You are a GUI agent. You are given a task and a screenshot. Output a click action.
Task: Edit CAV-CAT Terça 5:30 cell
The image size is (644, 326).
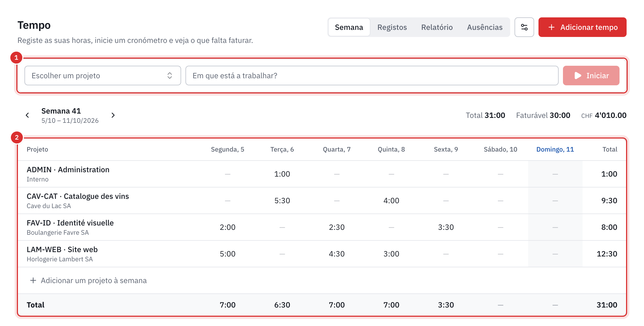[x=282, y=200]
